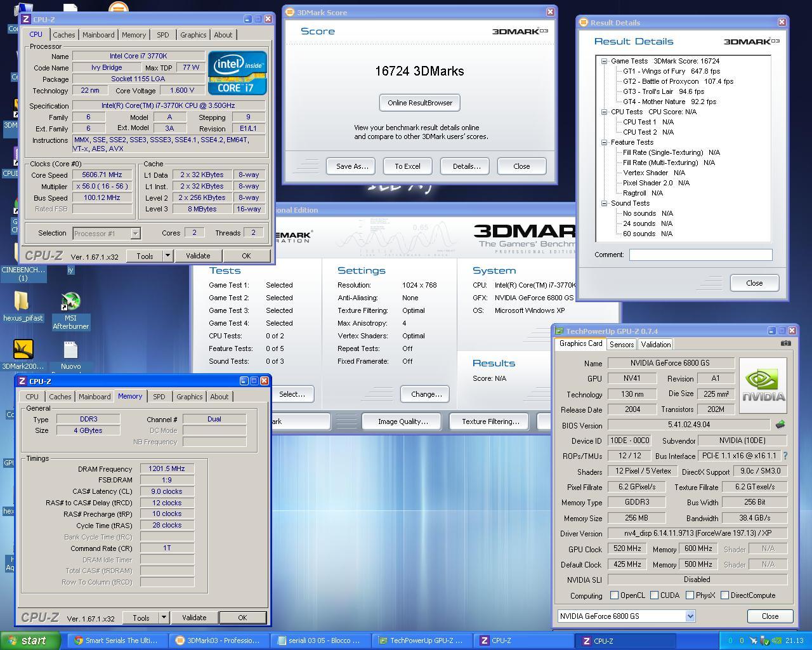
Task: Open the Processor #1 selection dropdown
Action: (x=135, y=234)
